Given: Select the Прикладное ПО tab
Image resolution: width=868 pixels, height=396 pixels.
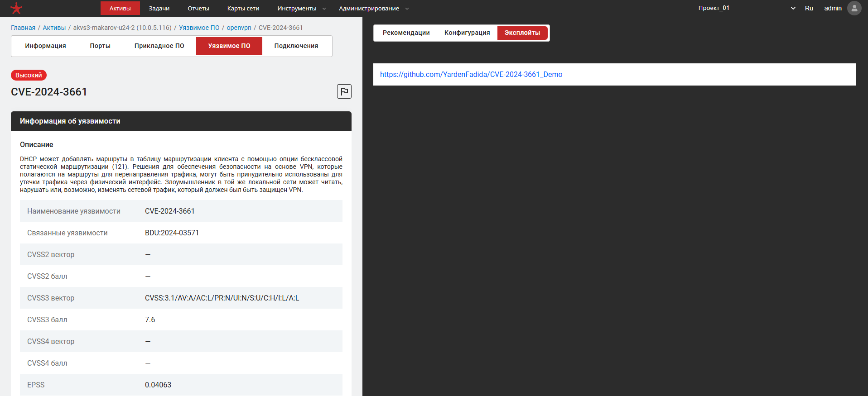Looking at the screenshot, I should (159, 46).
